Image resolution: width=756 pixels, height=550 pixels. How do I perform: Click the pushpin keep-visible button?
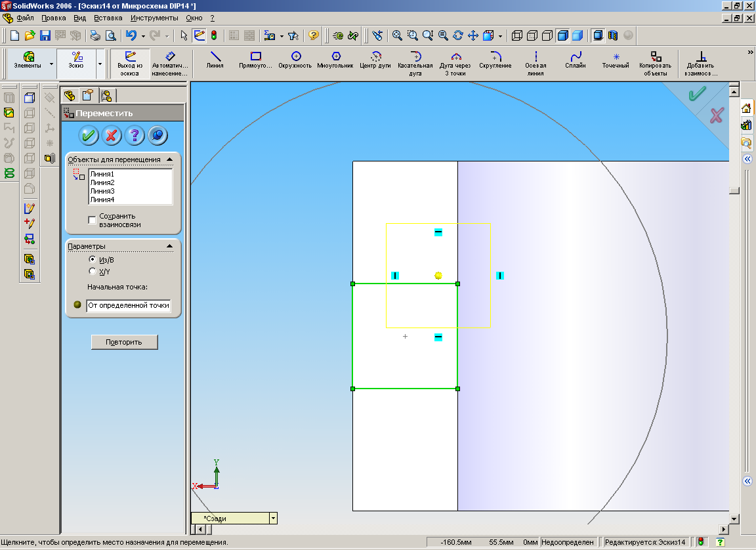[157, 135]
